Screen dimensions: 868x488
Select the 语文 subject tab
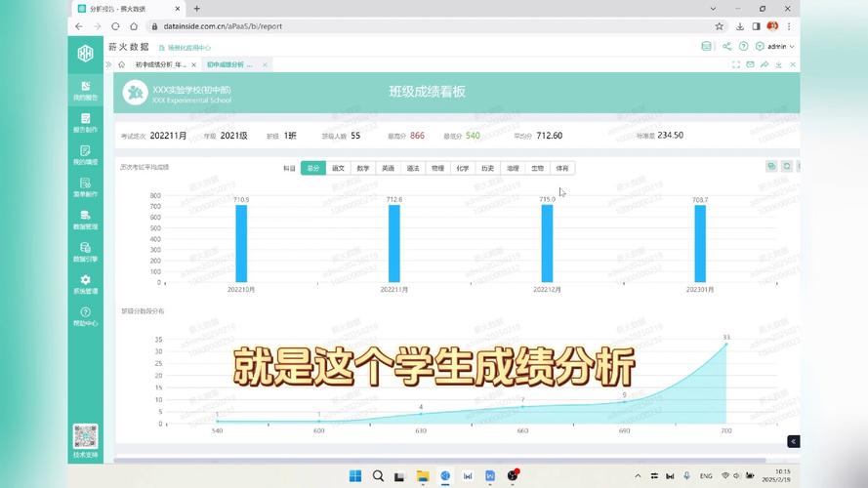[x=338, y=168]
